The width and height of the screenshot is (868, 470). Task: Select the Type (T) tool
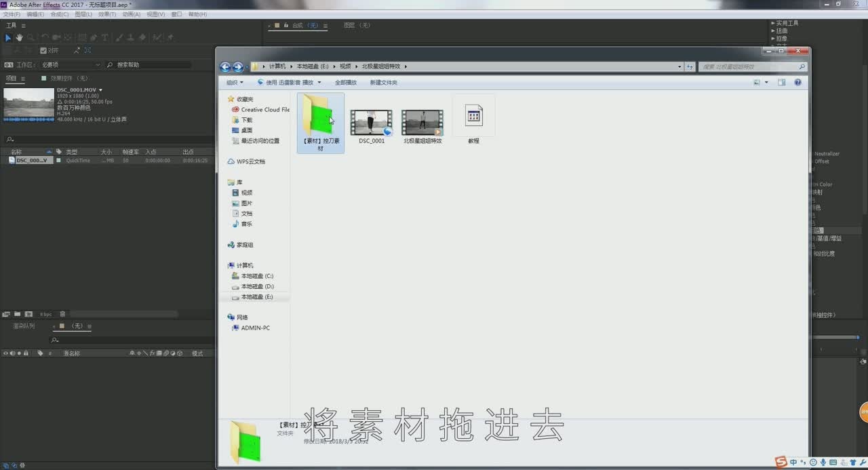[104, 37]
